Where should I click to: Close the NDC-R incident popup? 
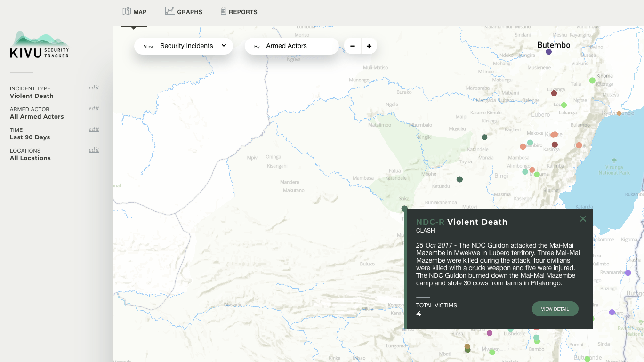coord(583,218)
